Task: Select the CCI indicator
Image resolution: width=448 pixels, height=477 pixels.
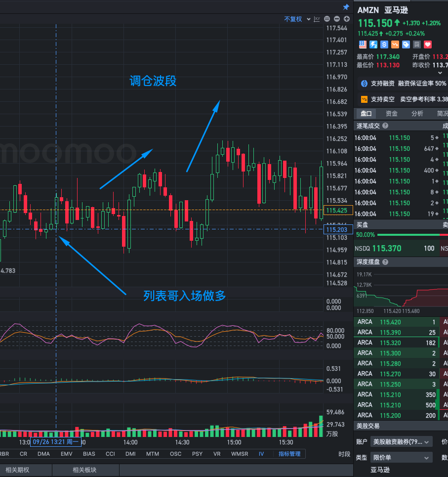Action: point(110,454)
